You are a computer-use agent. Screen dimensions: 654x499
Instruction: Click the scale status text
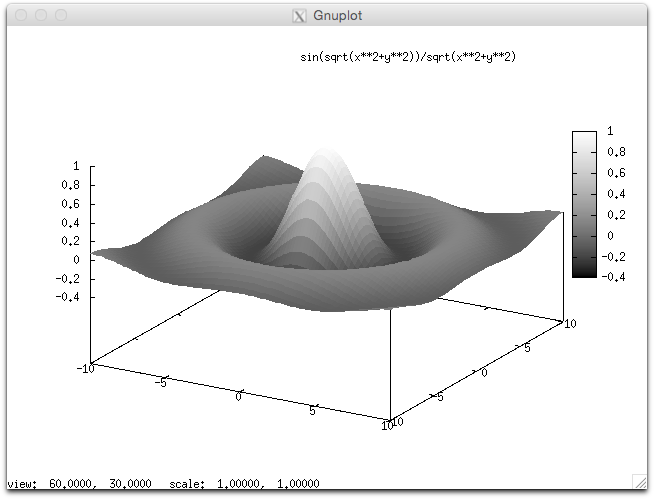(244, 484)
